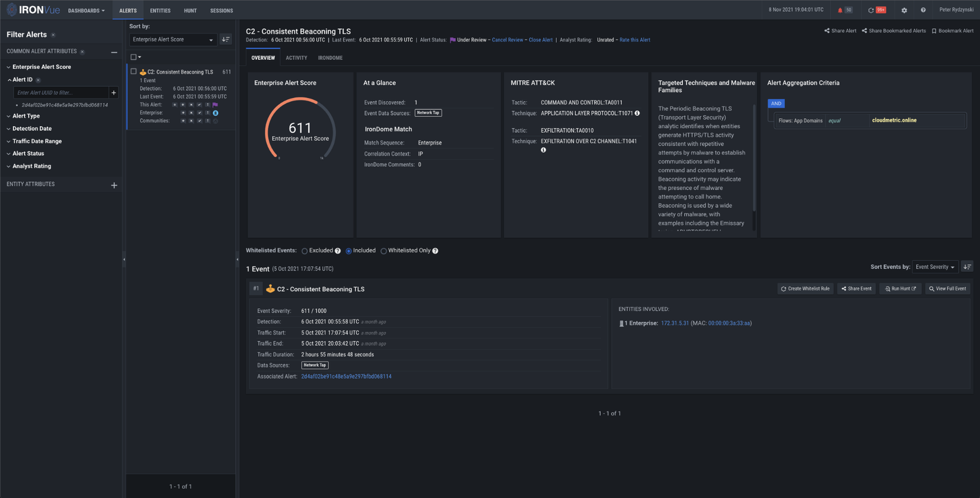The image size is (980, 498).
Task: Click purple flag icon in This Alert row
Action: (215, 105)
